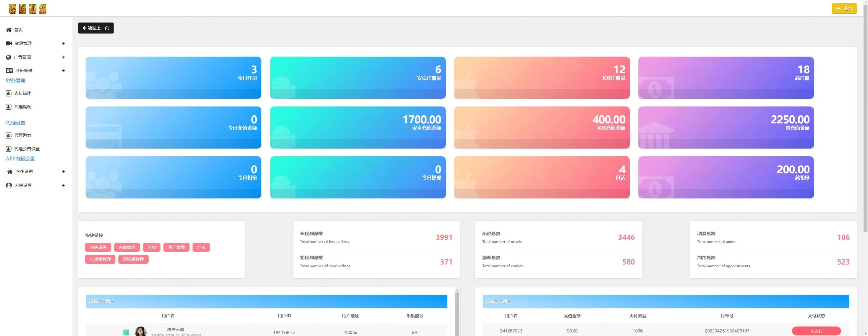This screenshot has height=336, width=868.
Task: Click the 广告 quick link
Action: (201, 247)
